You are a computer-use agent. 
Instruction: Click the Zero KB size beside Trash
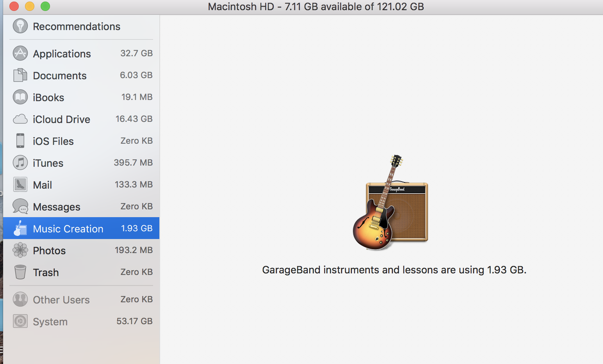coord(137,272)
